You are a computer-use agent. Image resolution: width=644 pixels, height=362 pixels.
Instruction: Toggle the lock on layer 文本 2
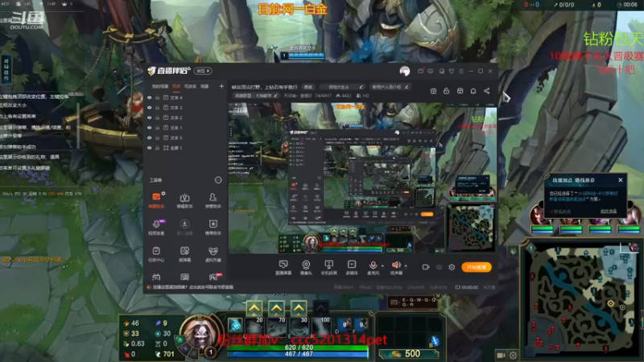[x=157, y=117]
